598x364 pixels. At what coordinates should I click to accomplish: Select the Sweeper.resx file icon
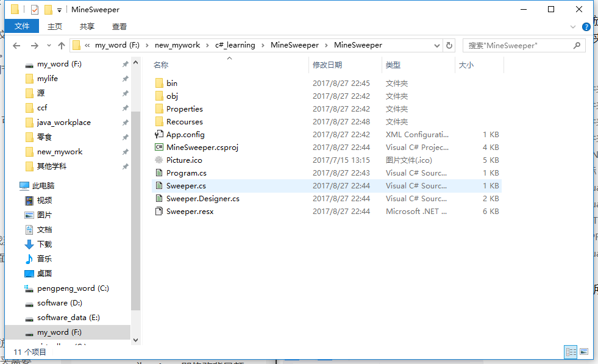tap(159, 212)
